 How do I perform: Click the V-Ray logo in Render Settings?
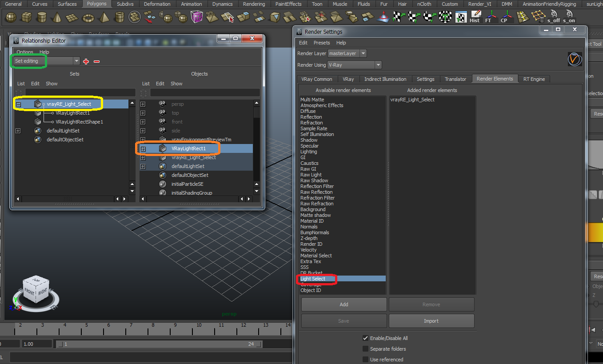coord(575,59)
